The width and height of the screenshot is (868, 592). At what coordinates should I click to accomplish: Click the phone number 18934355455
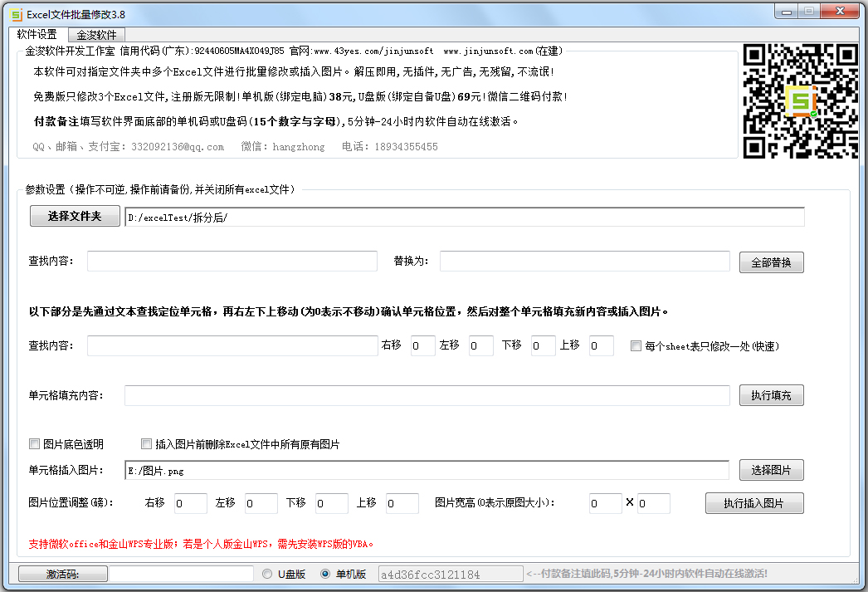[x=406, y=147]
